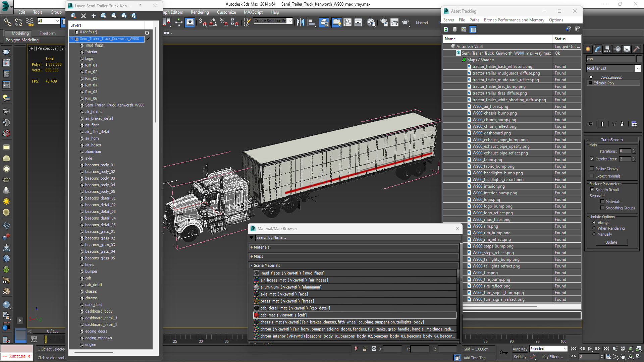Click the Render Setup teapot icon

pos(384,22)
